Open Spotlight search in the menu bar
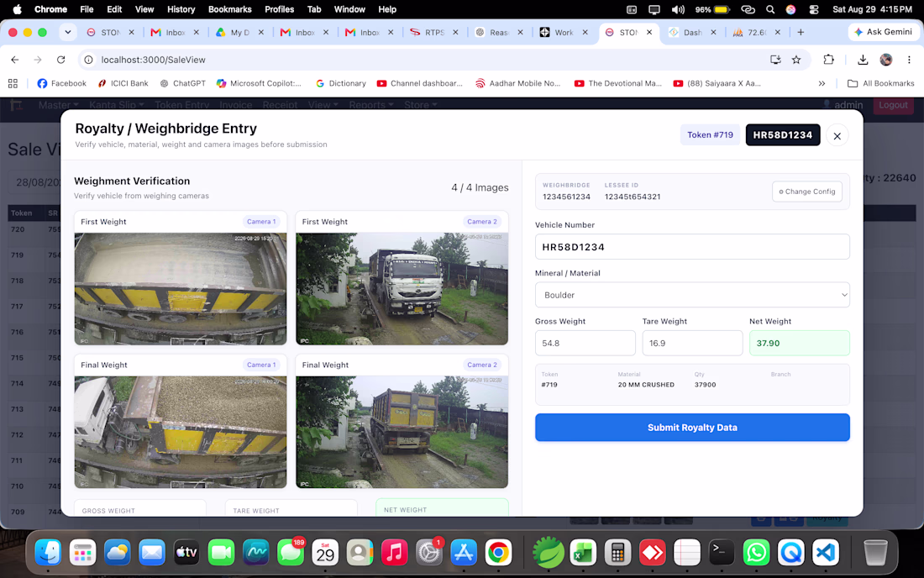Viewport: 924px width, 578px height. tap(770, 9)
